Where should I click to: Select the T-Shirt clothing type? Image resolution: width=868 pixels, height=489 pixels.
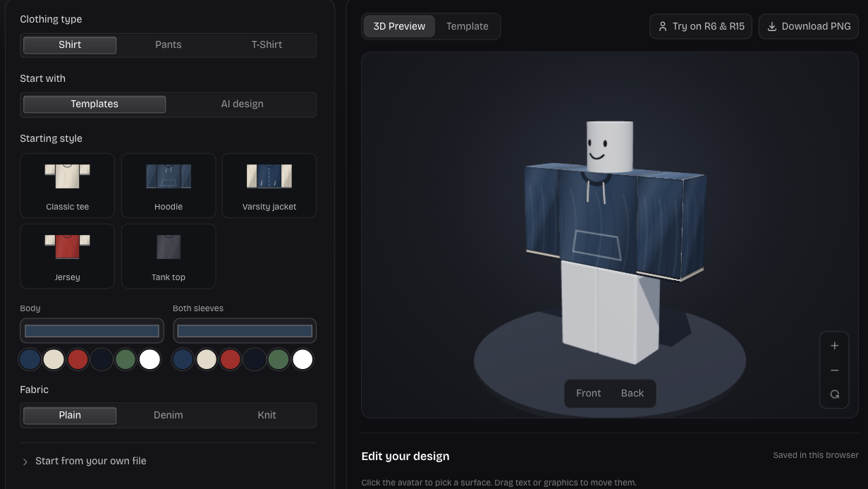pos(267,44)
